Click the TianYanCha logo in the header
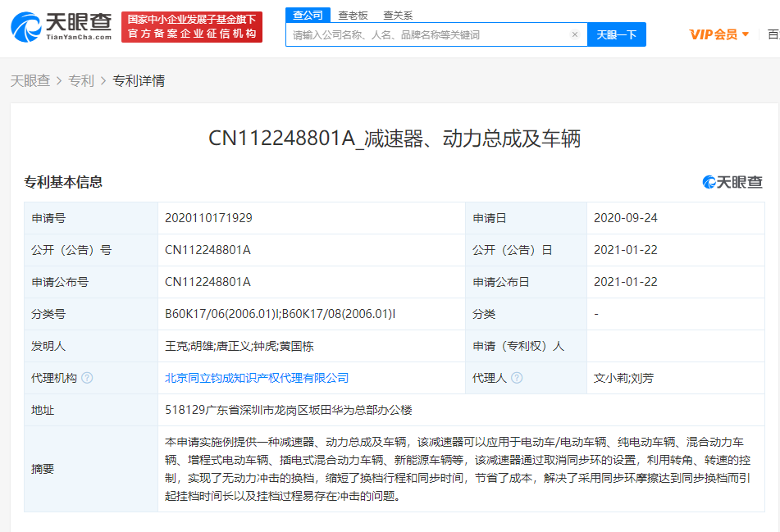780x532 pixels. pyautogui.click(x=62, y=26)
